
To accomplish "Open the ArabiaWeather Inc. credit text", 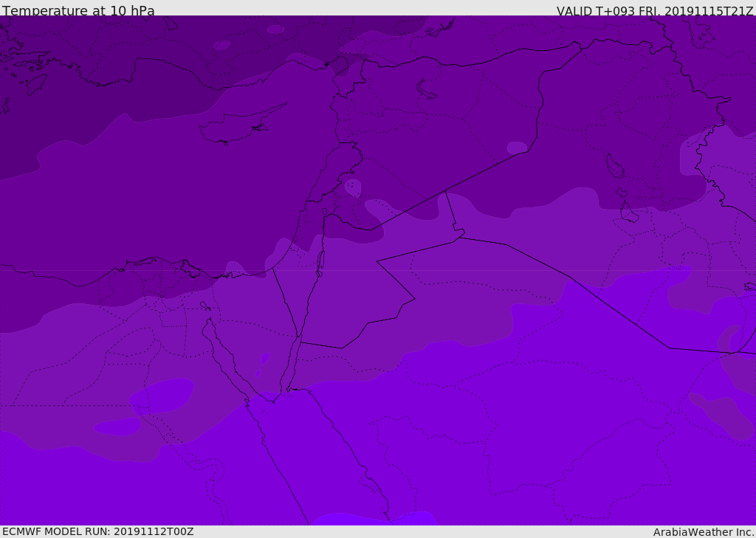I will 704,532.
